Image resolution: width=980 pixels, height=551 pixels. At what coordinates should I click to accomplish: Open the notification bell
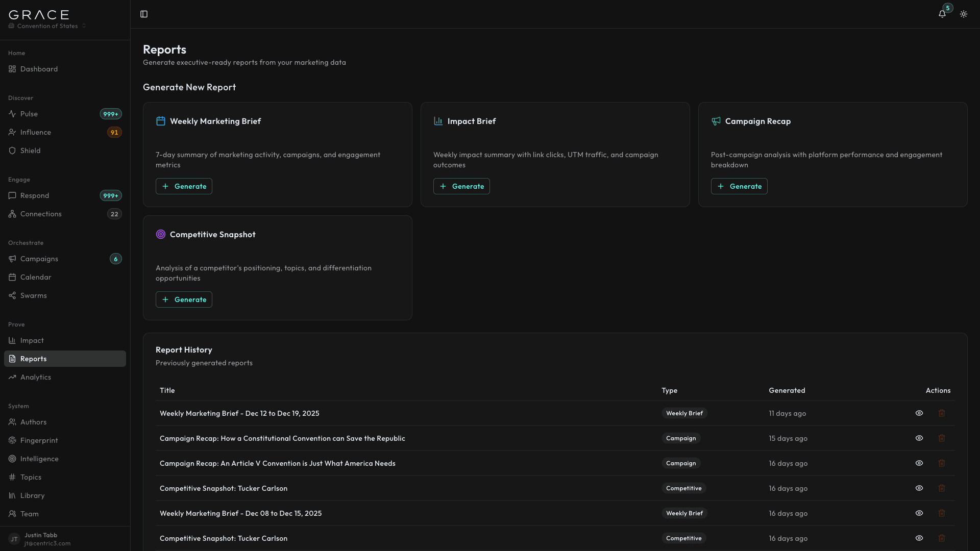942,14
